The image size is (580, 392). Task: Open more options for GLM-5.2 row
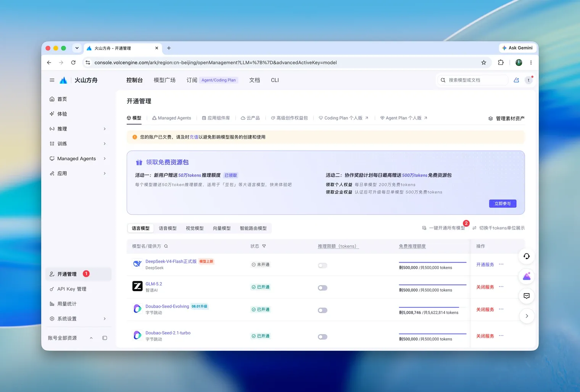[x=501, y=287]
